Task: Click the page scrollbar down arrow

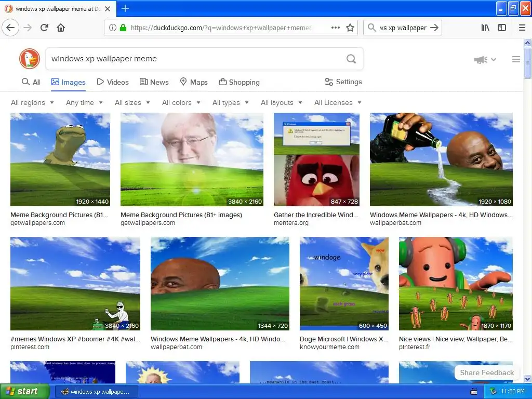Action: pyautogui.click(x=527, y=379)
